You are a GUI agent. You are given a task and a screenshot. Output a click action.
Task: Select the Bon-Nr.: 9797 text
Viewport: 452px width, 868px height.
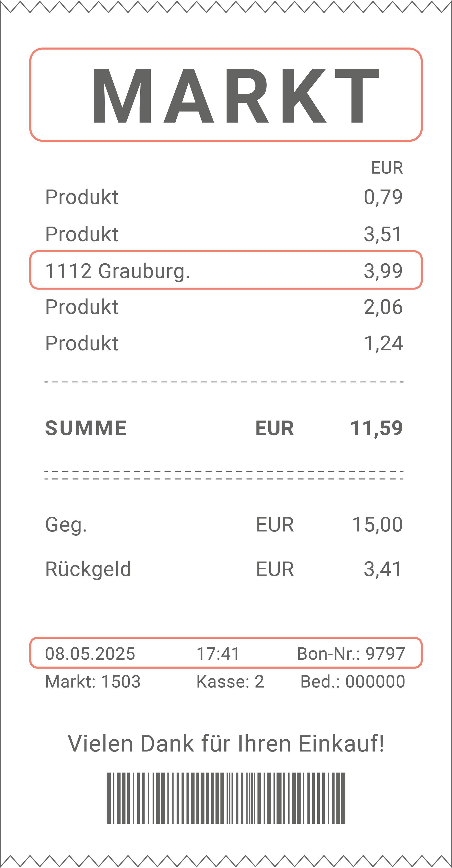coord(351,654)
